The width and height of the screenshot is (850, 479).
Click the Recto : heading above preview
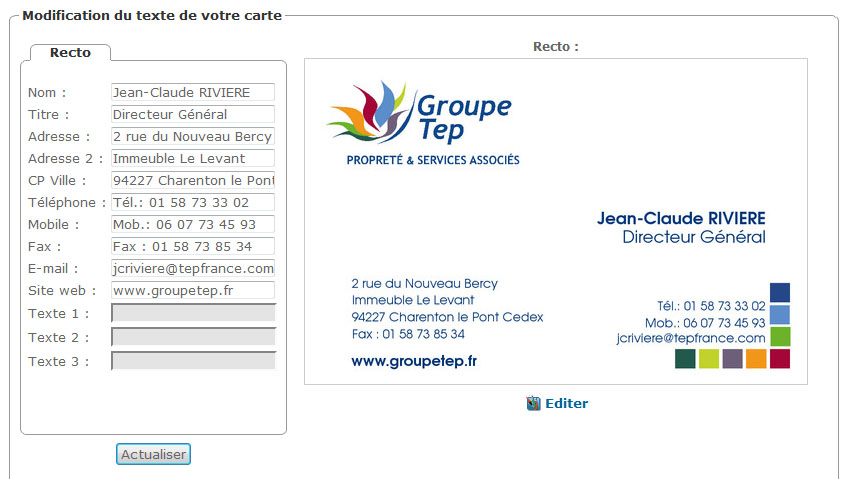tap(556, 47)
